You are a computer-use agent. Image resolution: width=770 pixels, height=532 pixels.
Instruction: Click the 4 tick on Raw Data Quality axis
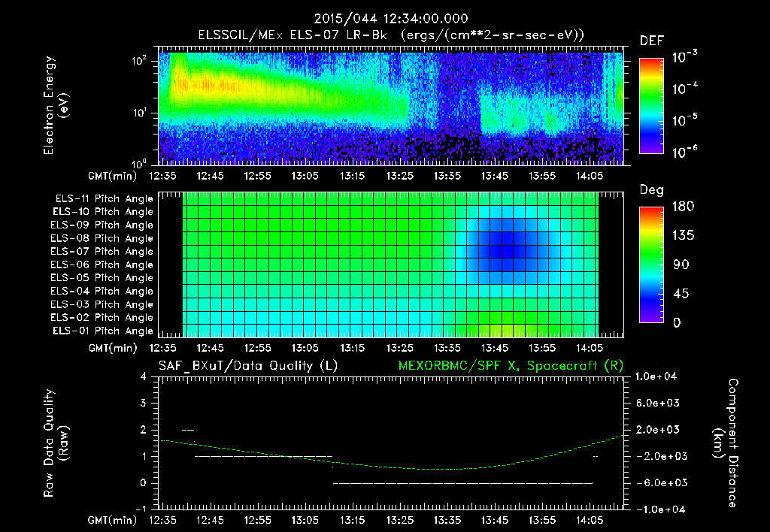144,377
